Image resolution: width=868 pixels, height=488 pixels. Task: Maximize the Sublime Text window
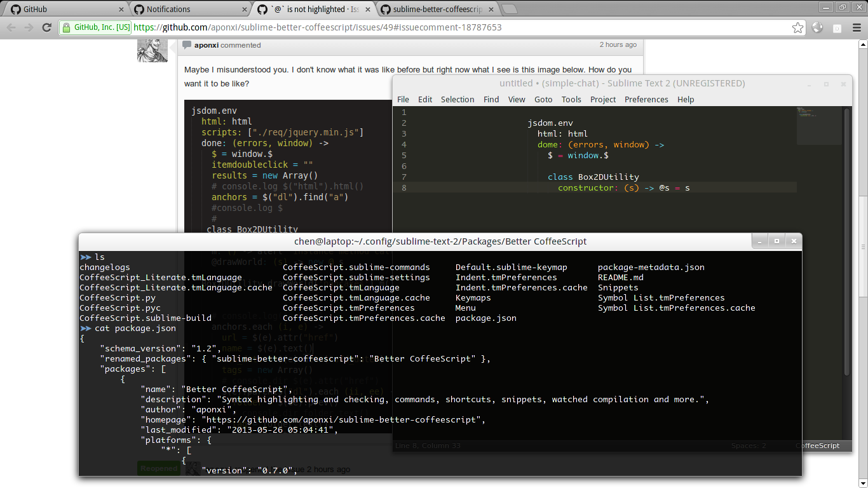point(826,84)
